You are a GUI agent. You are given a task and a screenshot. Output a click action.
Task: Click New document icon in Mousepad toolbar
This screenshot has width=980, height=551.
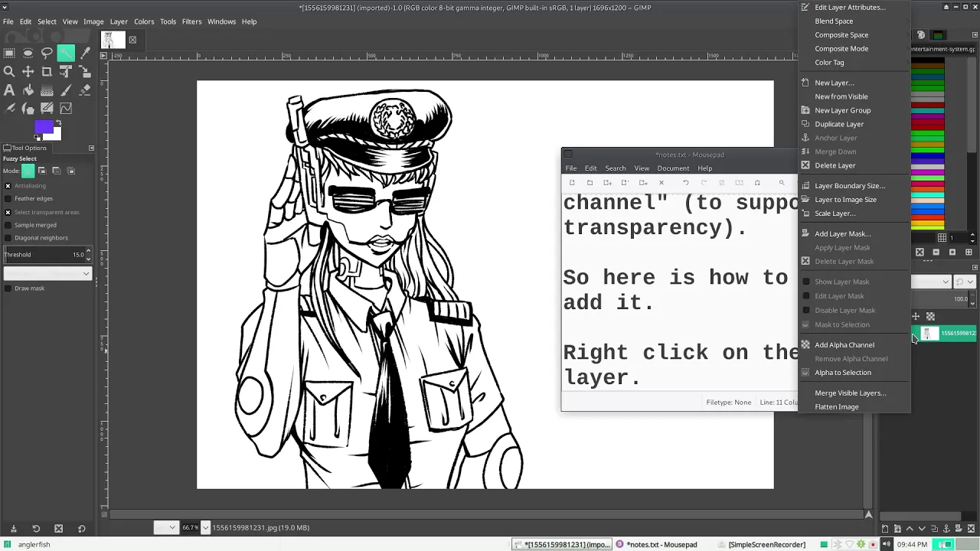(x=572, y=183)
